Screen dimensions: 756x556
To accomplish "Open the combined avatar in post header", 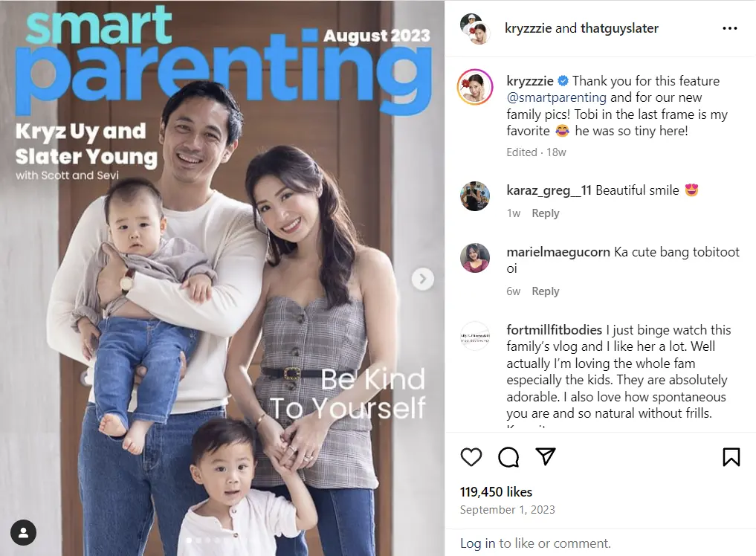I will [x=475, y=29].
